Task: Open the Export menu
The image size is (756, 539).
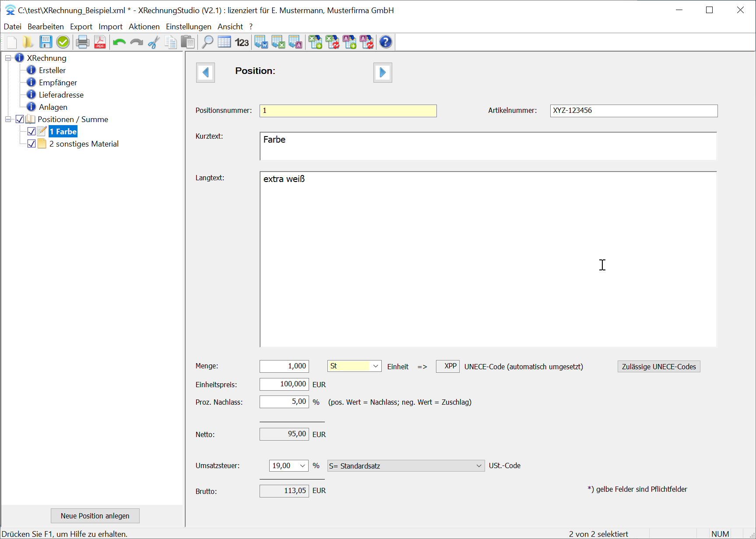Action: [81, 27]
